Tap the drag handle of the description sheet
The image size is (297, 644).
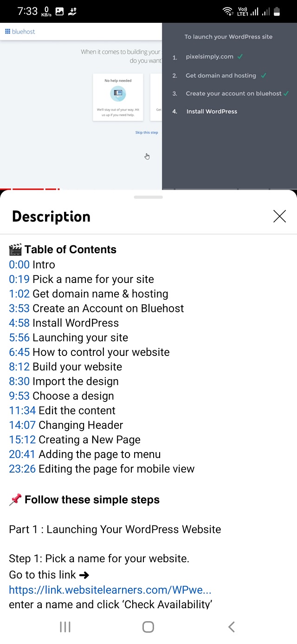(148, 197)
